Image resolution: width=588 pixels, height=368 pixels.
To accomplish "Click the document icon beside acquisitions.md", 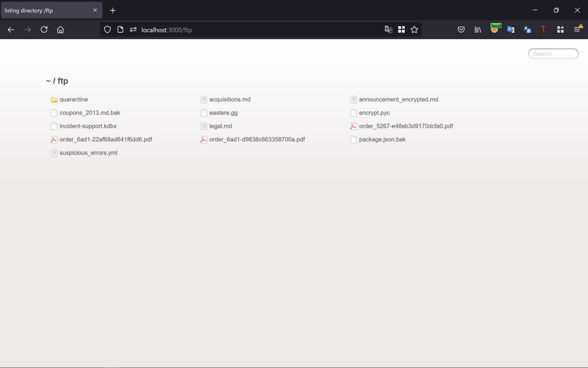I will pos(204,100).
